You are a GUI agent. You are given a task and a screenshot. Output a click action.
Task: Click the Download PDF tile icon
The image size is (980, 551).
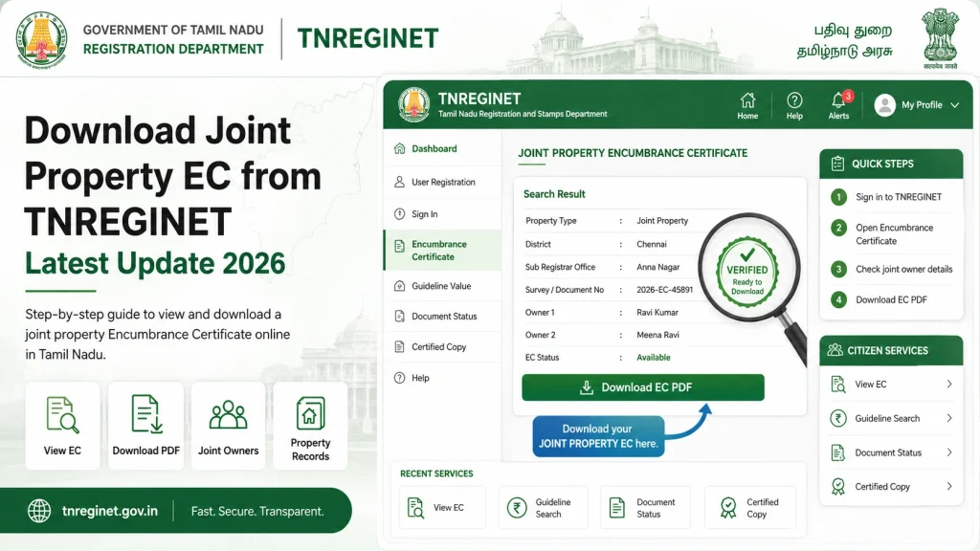click(146, 413)
